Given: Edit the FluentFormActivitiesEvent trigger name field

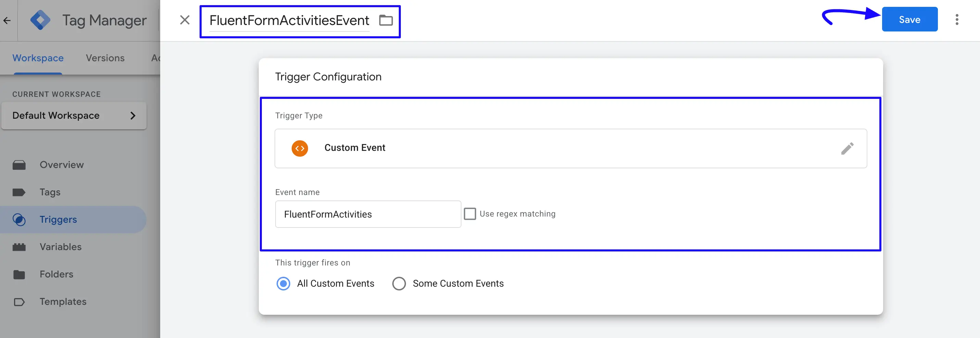Looking at the screenshot, I should [x=289, y=20].
